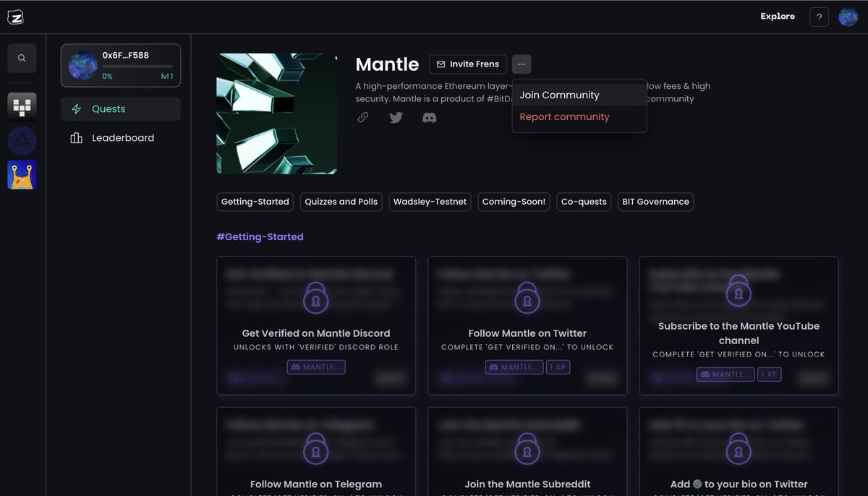Open the Join the Mantle Subreddit title

coord(527,484)
